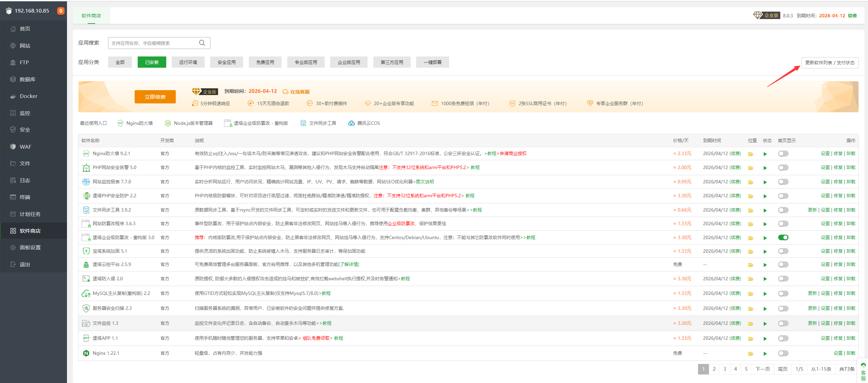Open the Docker sidebar item

click(29, 96)
